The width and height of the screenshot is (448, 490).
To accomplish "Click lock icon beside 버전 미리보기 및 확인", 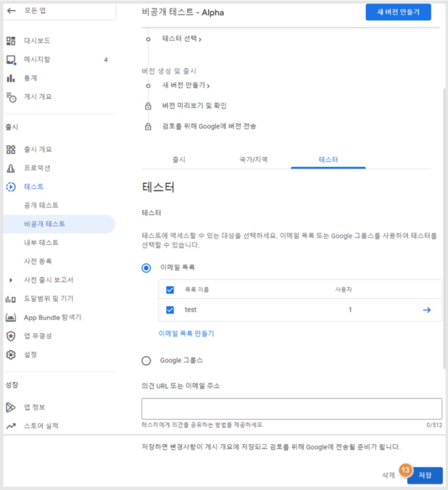I will coord(148,106).
